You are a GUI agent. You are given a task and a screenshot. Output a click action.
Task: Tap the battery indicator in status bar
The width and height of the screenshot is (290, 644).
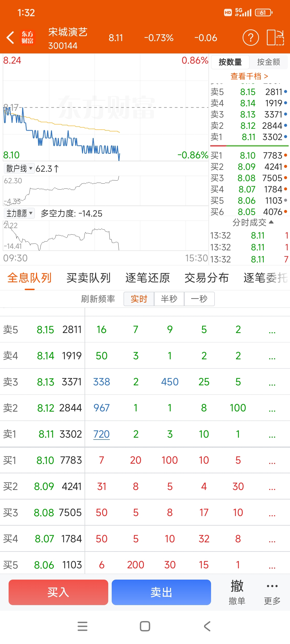[264, 12]
